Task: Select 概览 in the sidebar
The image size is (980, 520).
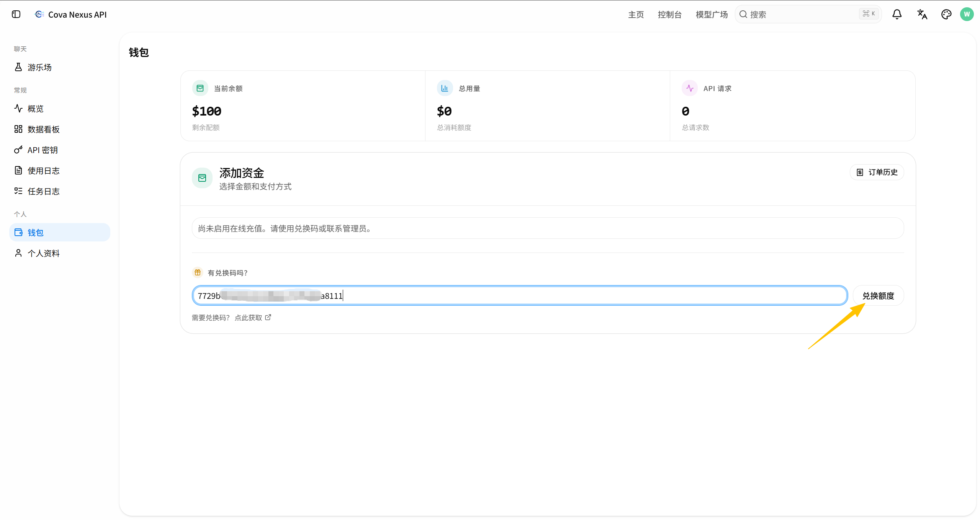Action: [60, 109]
